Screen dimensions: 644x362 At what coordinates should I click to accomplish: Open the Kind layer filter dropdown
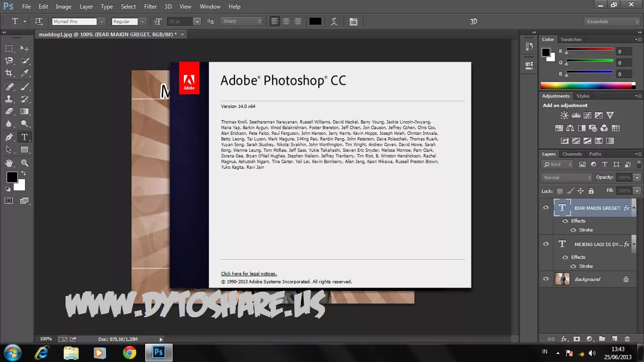click(557, 164)
